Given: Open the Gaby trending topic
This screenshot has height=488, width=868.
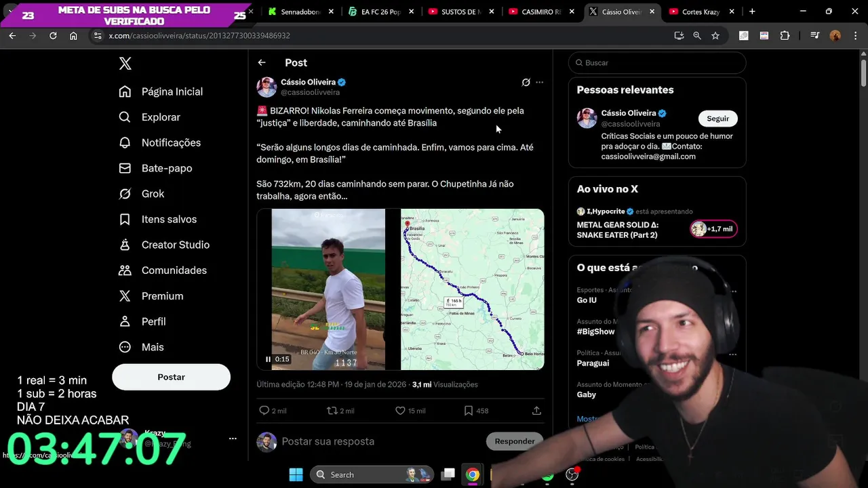Looking at the screenshot, I should [587, 394].
